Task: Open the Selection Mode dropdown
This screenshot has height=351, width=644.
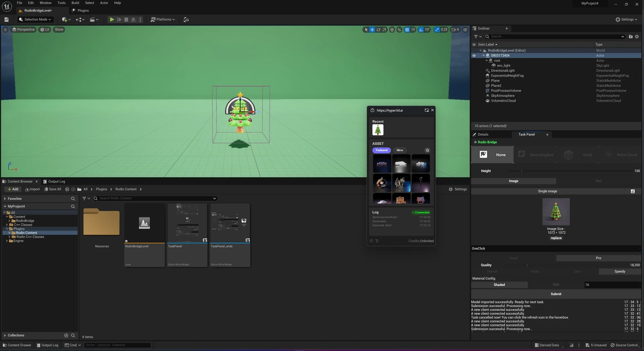Action: click(x=35, y=19)
